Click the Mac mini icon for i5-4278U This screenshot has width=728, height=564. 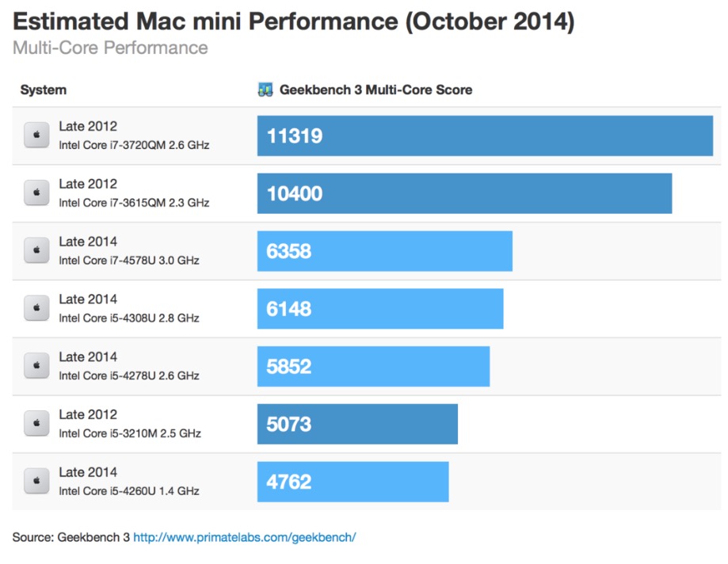36,365
